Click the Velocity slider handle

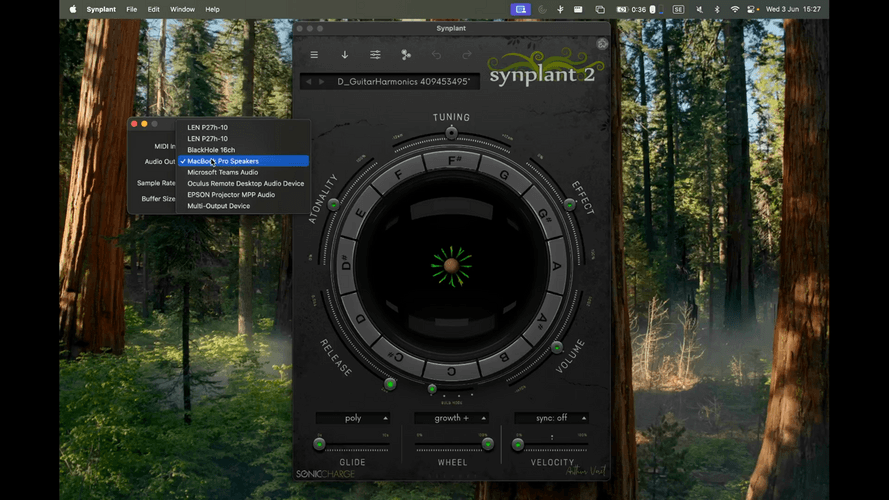tap(518, 444)
